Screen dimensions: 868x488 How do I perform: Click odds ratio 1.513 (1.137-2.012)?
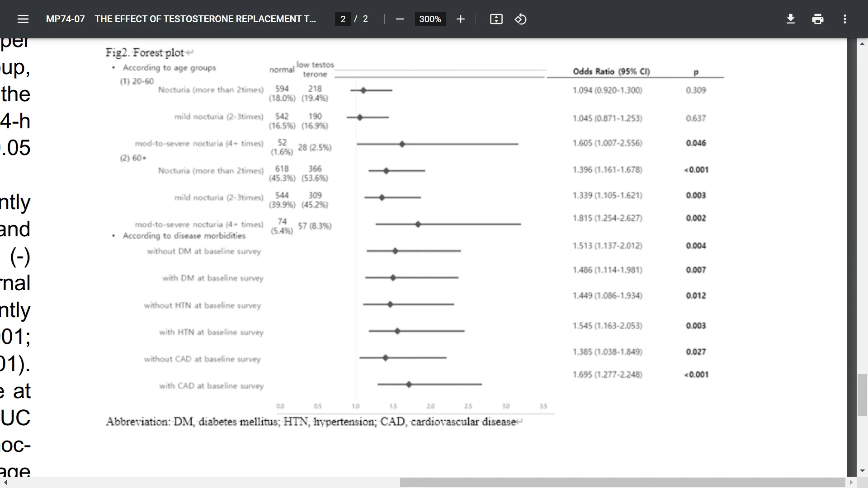pos(607,245)
